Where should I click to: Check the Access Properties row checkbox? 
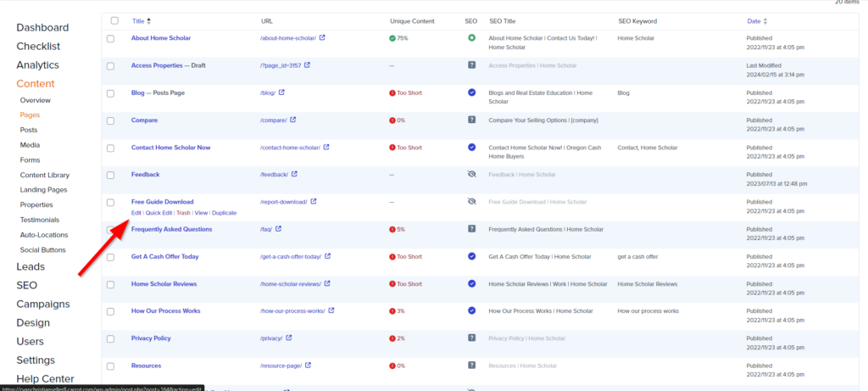[111, 66]
